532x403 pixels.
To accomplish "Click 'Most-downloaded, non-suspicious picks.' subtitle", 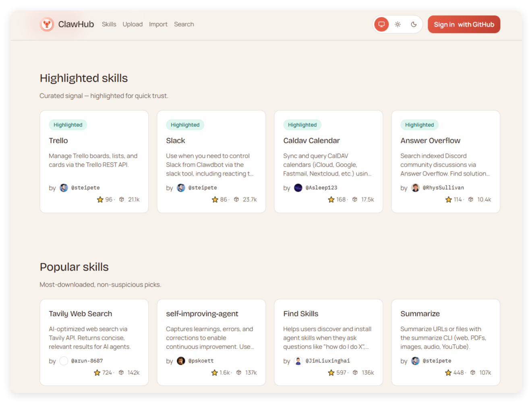I will [x=100, y=285].
